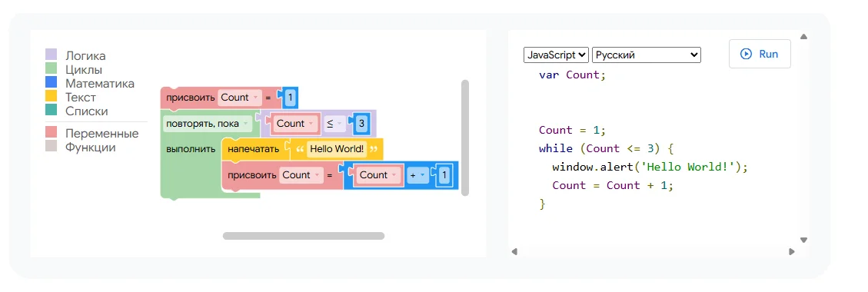Open Count dropdown in second присвоить block
This screenshot has width=868, height=292.
[301, 175]
